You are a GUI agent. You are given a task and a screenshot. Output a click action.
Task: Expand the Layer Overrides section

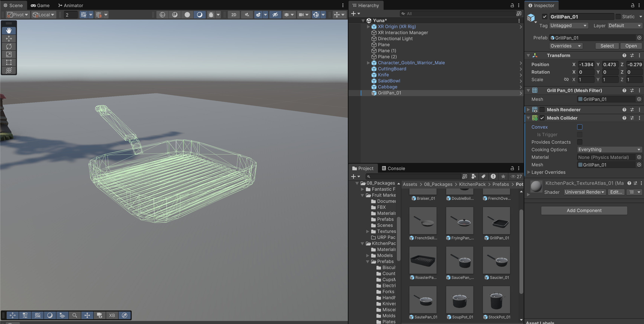pyautogui.click(x=529, y=172)
